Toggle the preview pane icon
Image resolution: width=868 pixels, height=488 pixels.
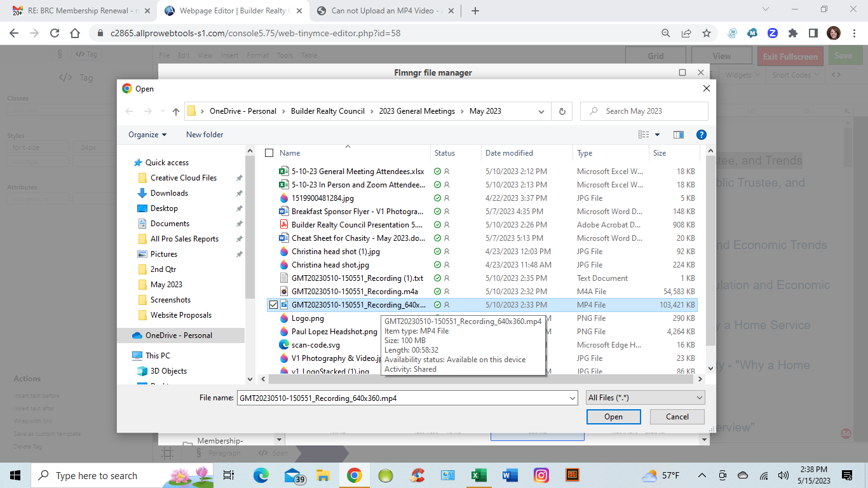[678, 135]
